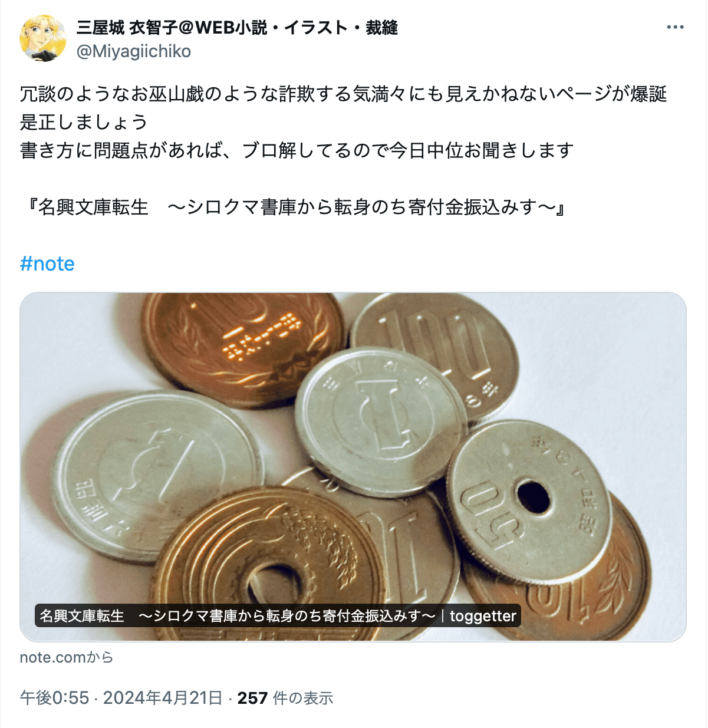Click the 1 yen coin in center
The width and height of the screenshot is (708, 728).
tap(380, 421)
